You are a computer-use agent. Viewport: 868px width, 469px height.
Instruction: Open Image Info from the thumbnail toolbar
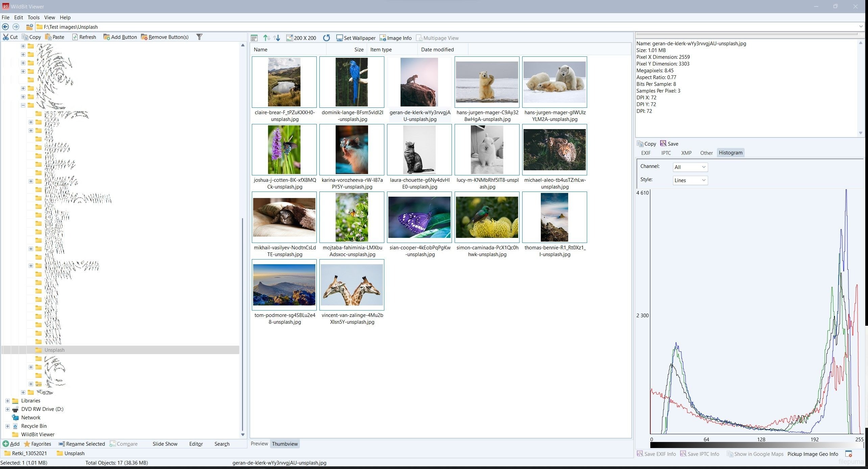point(383,38)
